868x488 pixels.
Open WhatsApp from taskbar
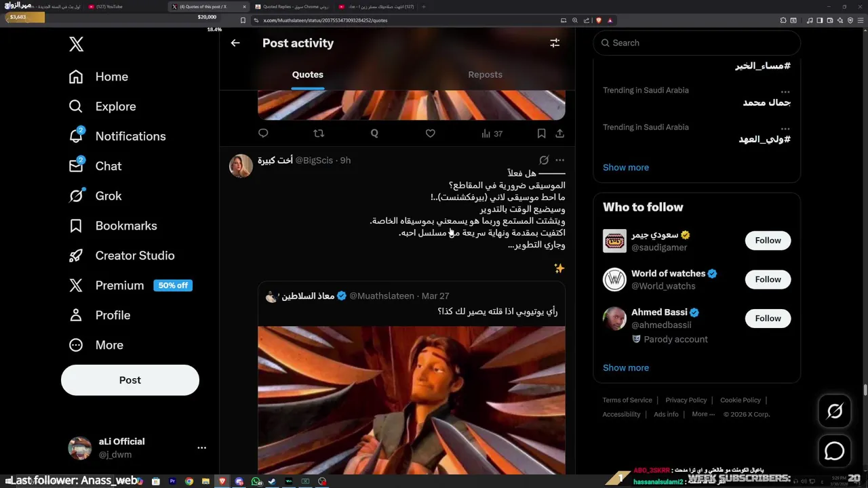coord(256,481)
